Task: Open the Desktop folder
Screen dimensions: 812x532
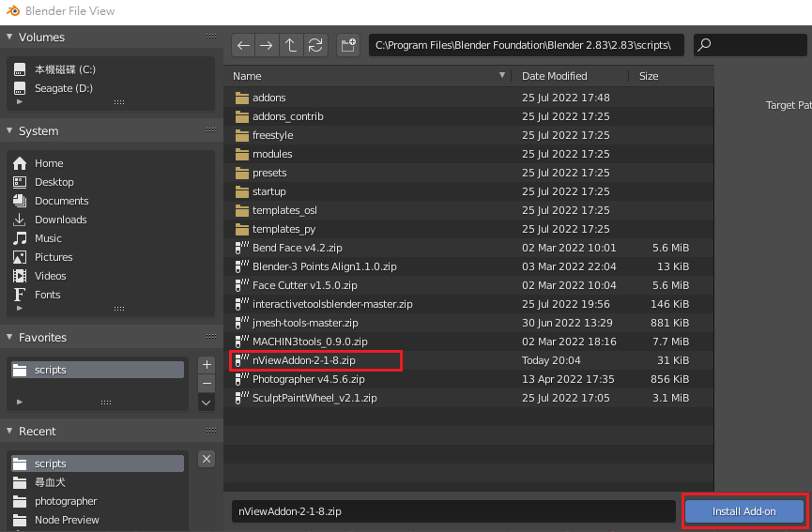Action: click(99, 182)
